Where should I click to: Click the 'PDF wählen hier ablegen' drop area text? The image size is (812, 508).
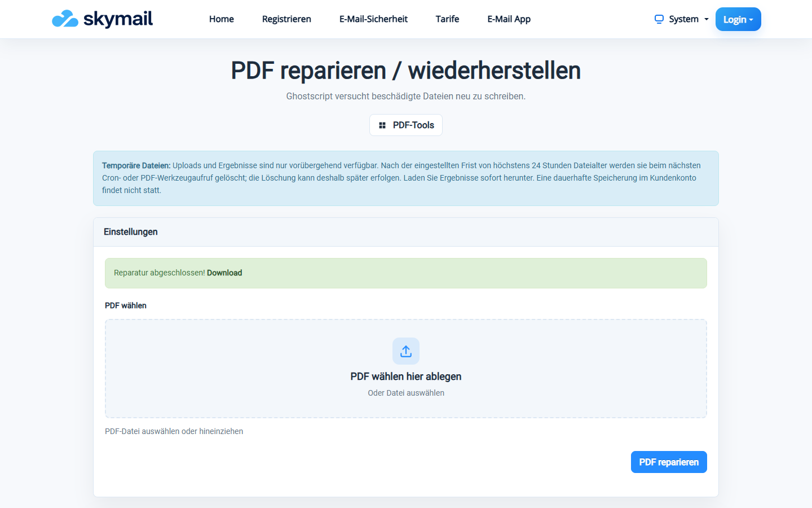coord(406,376)
